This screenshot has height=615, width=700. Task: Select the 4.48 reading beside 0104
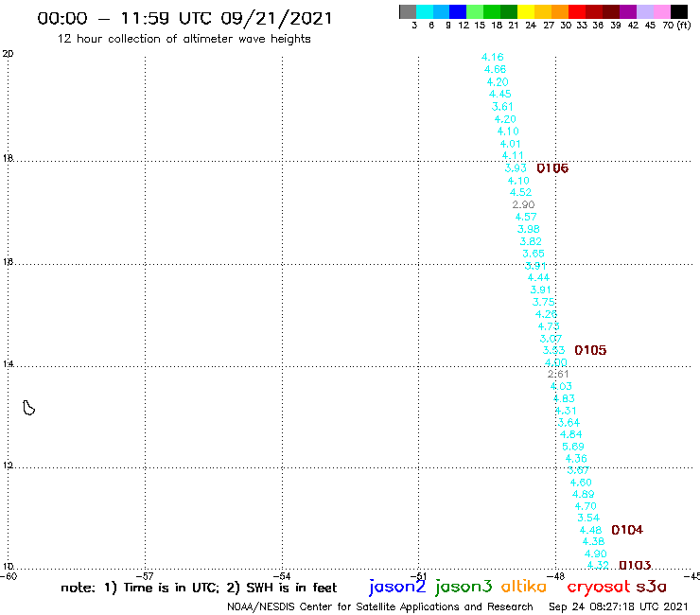pyautogui.click(x=590, y=530)
